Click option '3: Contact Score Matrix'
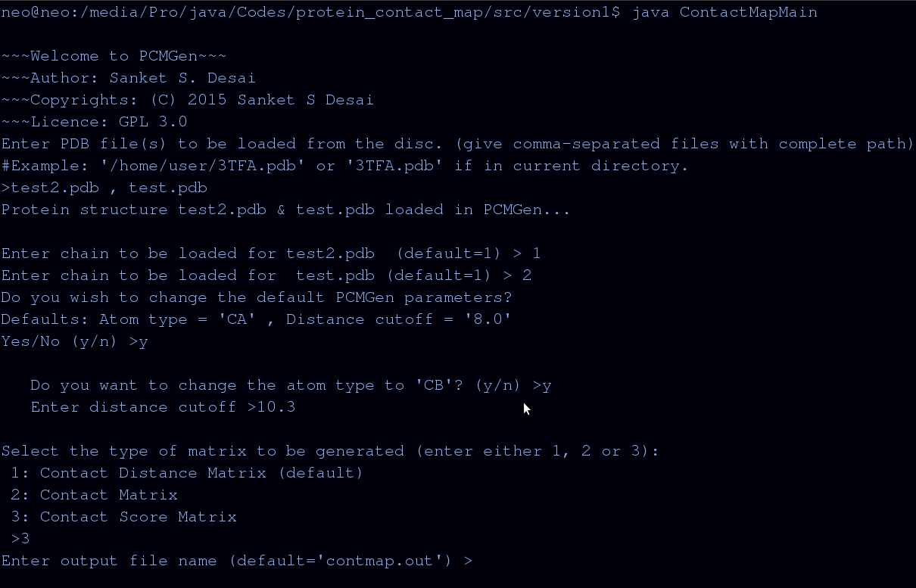The height and width of the screenshot is (588, 916). click(123, 517)
